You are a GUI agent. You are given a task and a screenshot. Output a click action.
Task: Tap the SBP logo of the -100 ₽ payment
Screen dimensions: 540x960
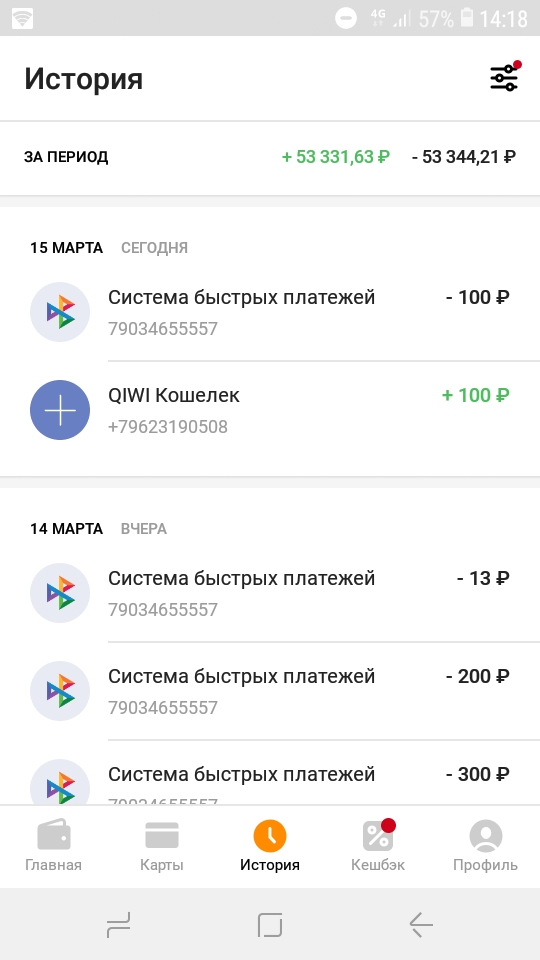click(x=60, y=312)
